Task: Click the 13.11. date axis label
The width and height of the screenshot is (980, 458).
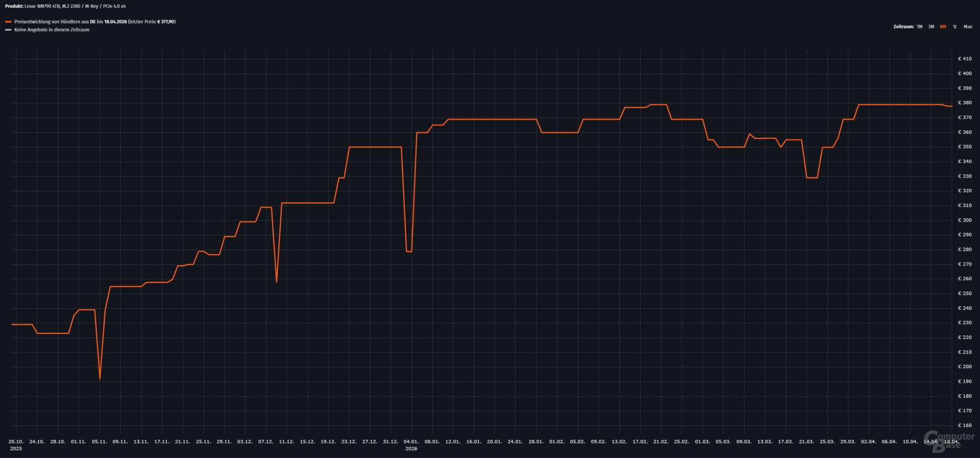Action: [141, 442]
